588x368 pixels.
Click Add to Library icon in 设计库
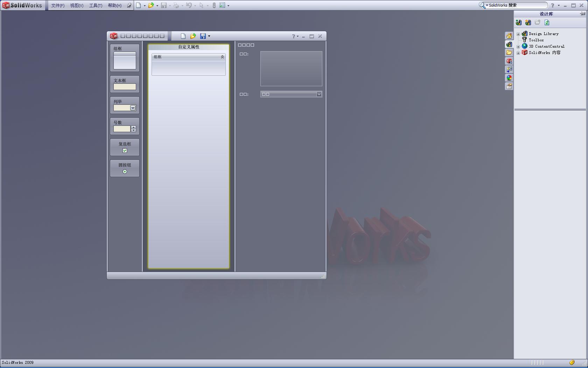519,22
